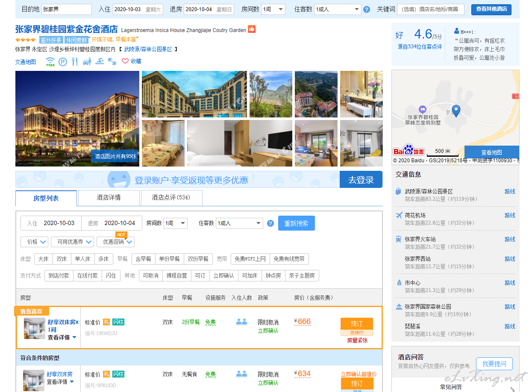Viewport: 532px width, 392px height.
Task: Click the free WiFi amenity icon
Action: pos(50,61)
